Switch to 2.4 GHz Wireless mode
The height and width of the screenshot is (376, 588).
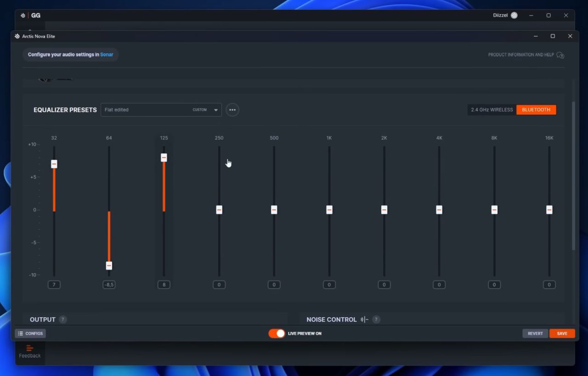492,110
